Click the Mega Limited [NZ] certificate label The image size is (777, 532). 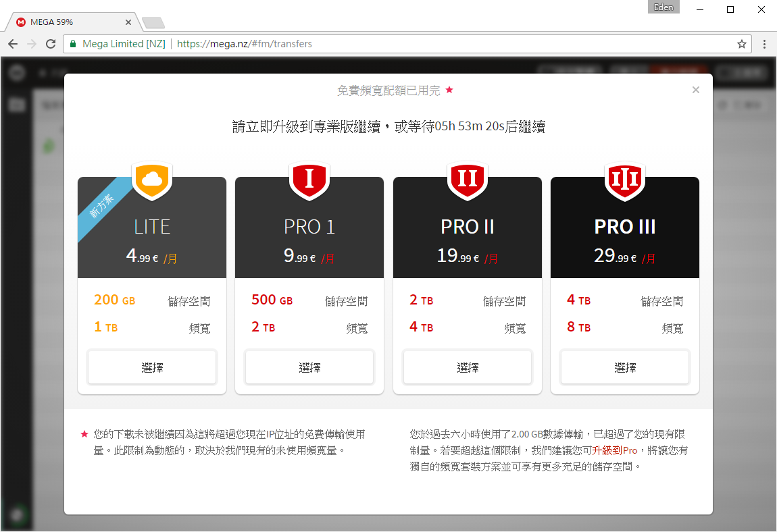(x=124, y=44)
